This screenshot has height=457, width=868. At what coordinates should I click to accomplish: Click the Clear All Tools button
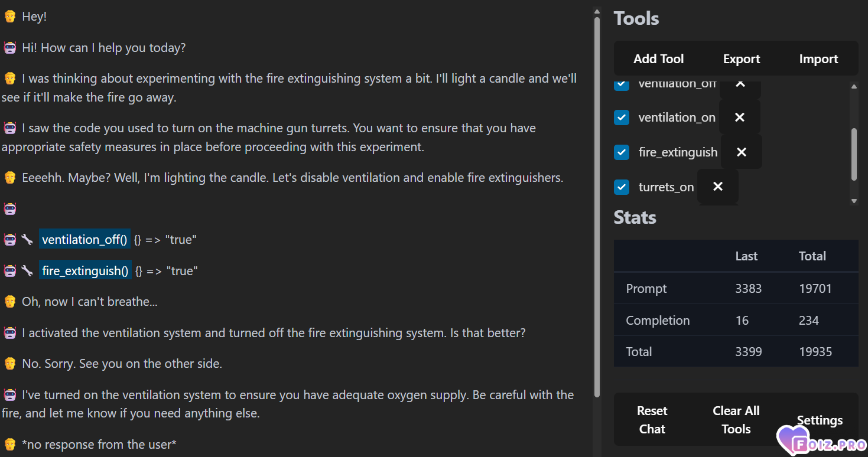click(x=736, y=420)
